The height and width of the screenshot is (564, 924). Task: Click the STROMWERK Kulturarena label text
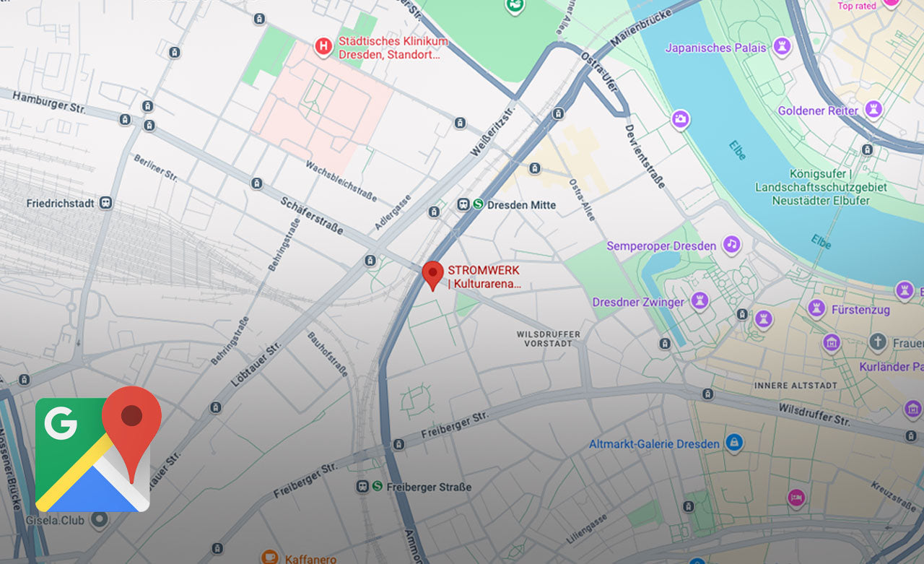pyautogui.click(x=484, y=277)
